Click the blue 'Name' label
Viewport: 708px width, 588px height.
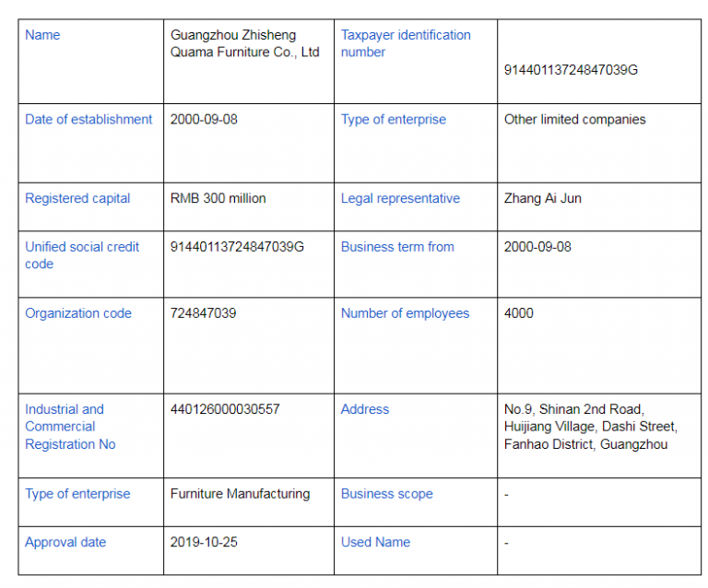point(42,35)
